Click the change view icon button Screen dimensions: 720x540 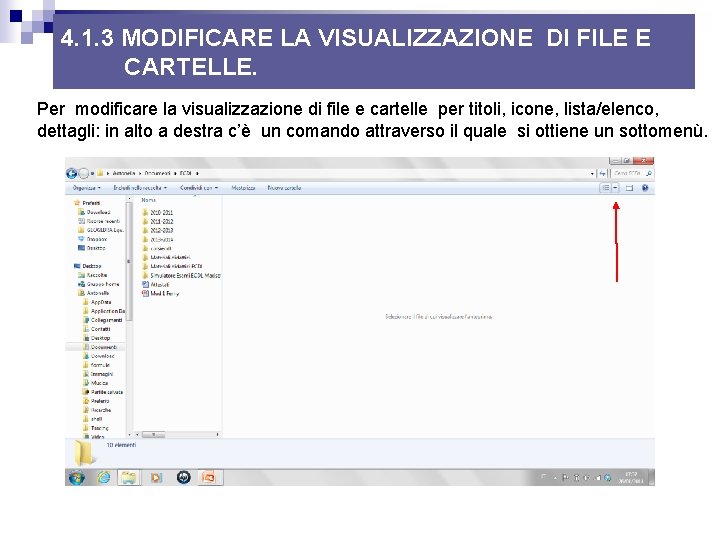click(x=606, y=188)
